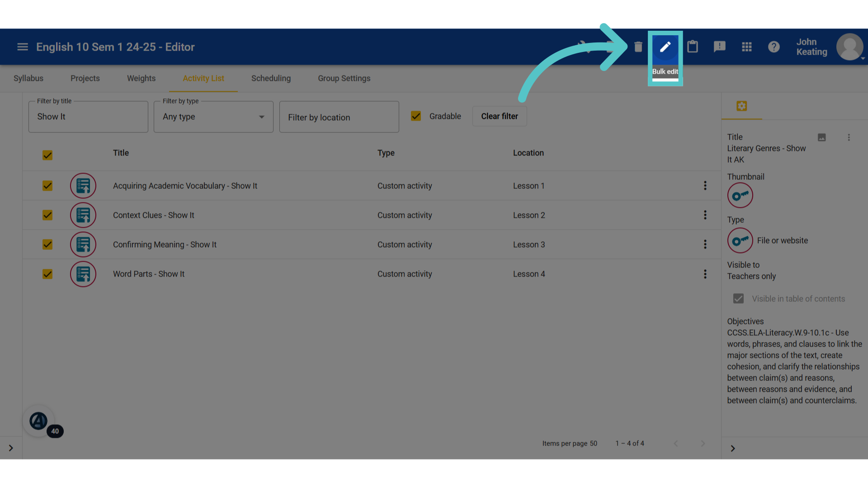The image size is (868, 488).
Task: Click the trash delete icon in the header
Action: pos(638,47)
